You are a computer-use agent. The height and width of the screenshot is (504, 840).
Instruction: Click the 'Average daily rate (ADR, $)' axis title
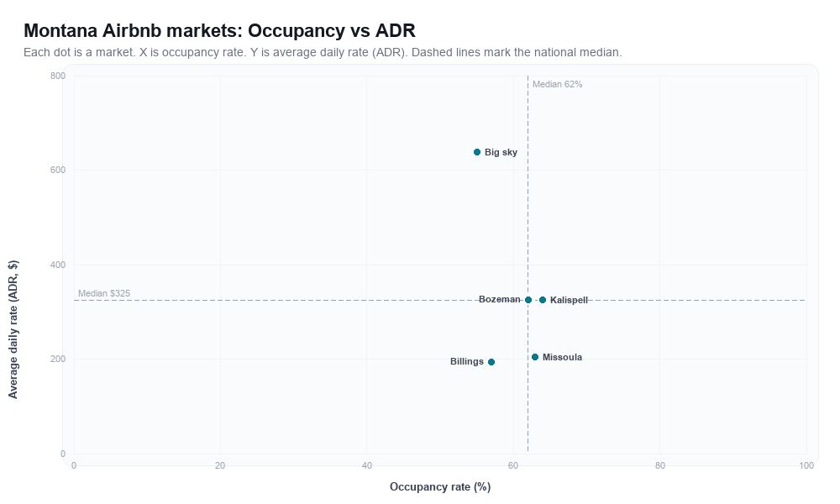coord(13,329)
